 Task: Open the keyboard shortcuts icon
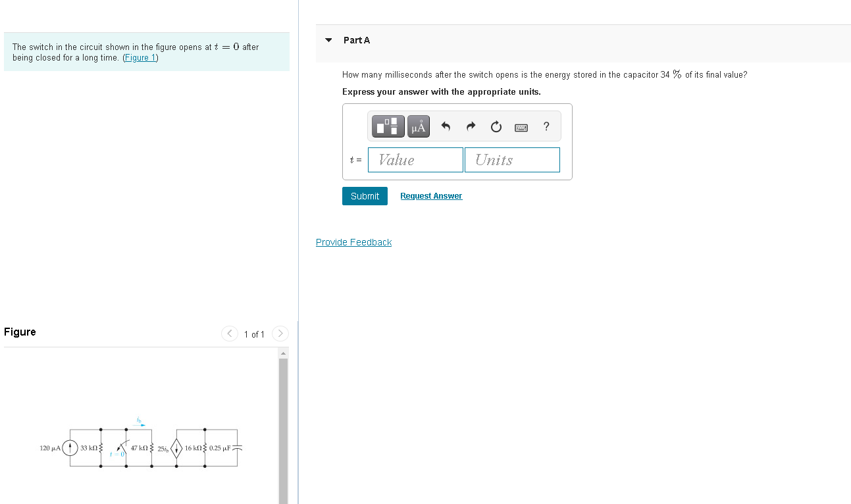(521, 127)
